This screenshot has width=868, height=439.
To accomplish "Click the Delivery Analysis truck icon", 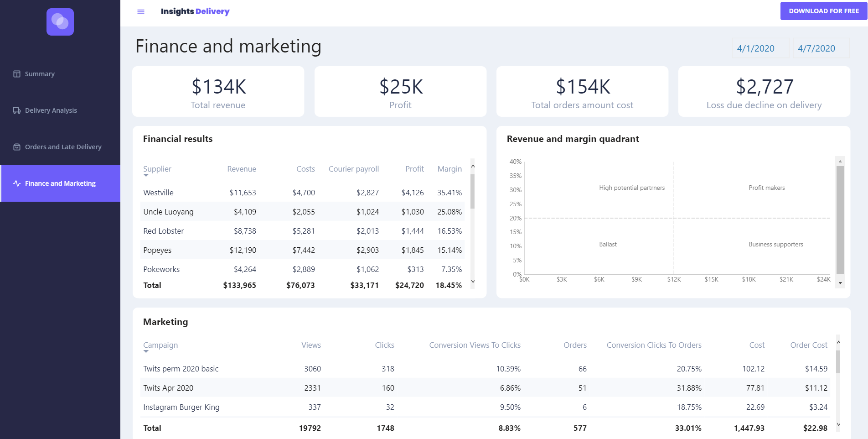I will tap(17, 110).
